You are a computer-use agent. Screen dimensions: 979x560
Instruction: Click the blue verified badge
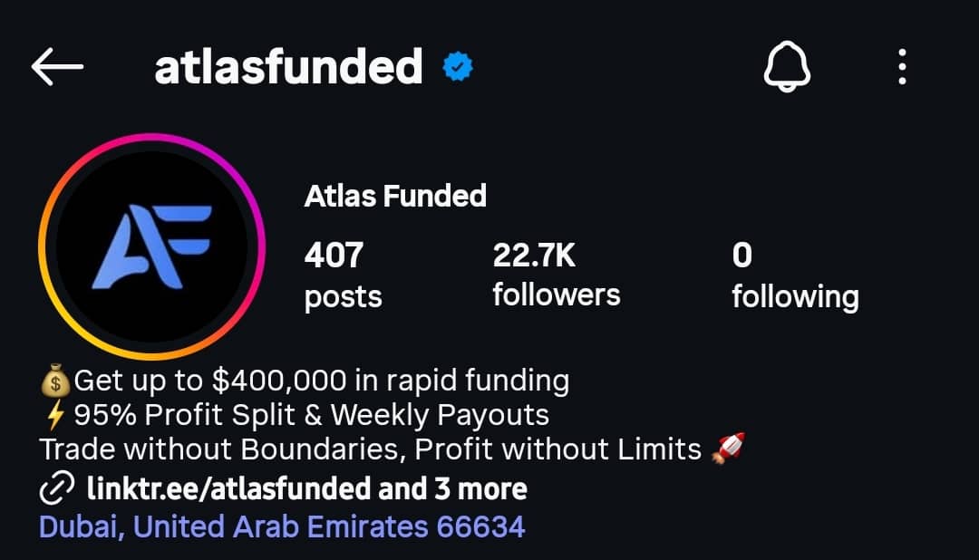coord(459,67)
